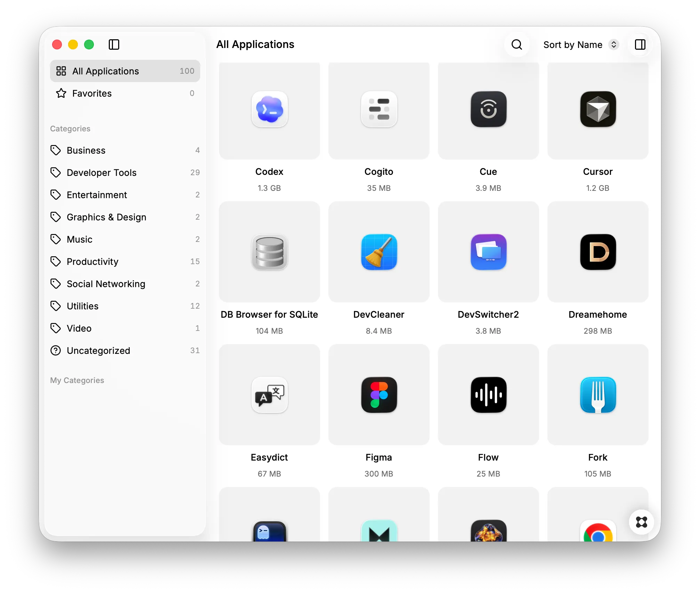700x593 pixels.
Task: Click the DevCleaner broom icon
Action: coord(379,252)
